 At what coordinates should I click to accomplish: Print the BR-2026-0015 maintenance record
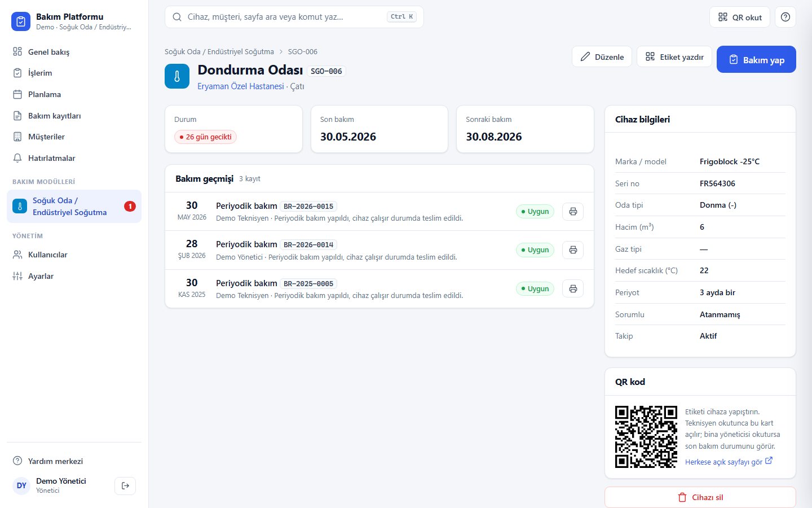click(573, 212)
